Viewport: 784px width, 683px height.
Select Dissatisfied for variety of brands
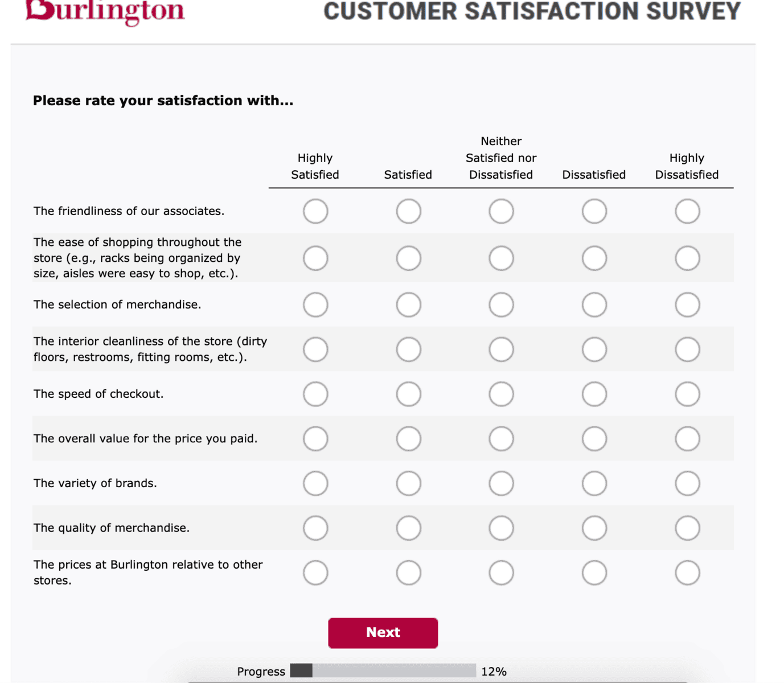pyautogui.click(x=594, y=483)
